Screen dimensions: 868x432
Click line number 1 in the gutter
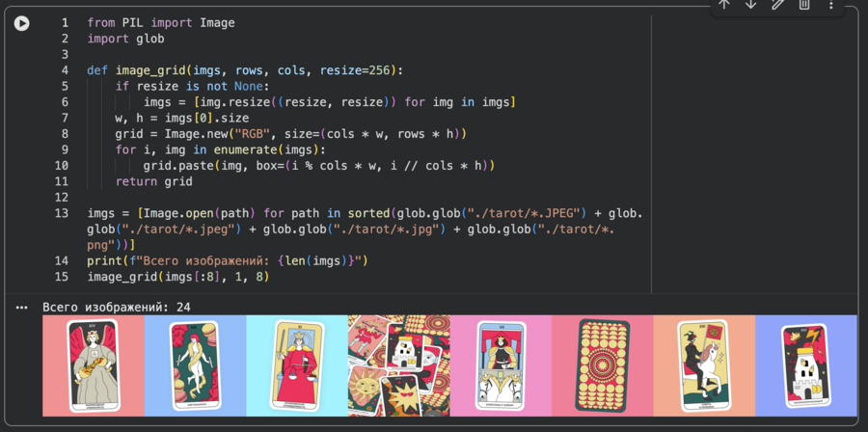pos(66,23)
